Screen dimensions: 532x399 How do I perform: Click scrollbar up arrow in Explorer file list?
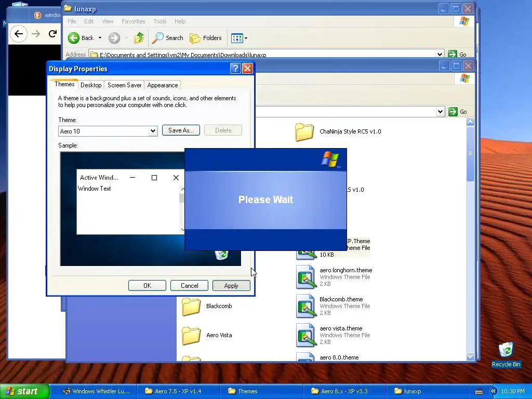pyautogui.click(x=470, y=122)
